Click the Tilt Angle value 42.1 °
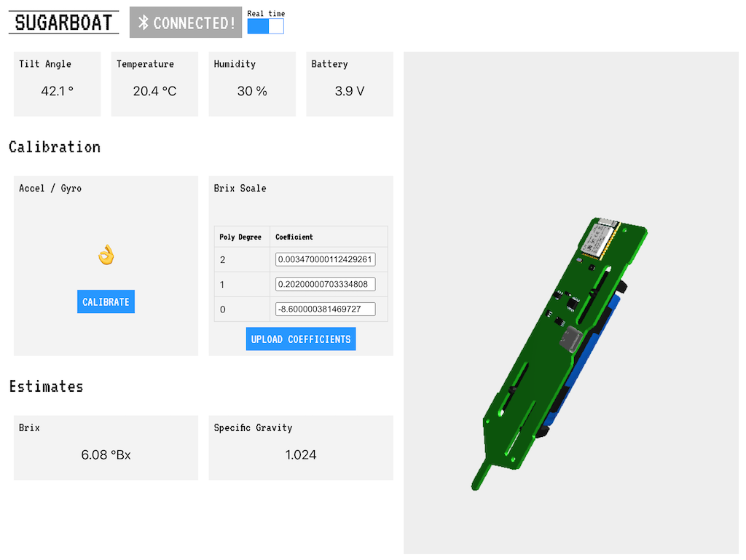Image resolution: width=746 pixels, height=560 pixels. tap(57, 91)
